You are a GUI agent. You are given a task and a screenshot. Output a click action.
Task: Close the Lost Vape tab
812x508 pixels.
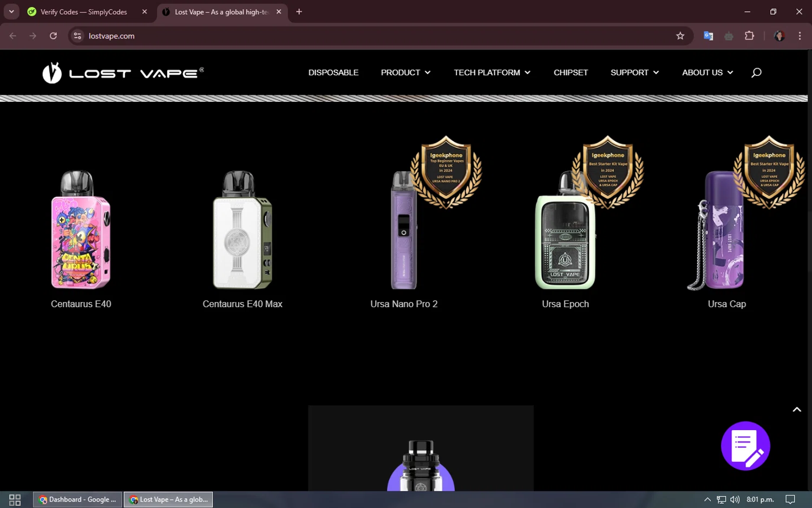[x=279, y=11]
